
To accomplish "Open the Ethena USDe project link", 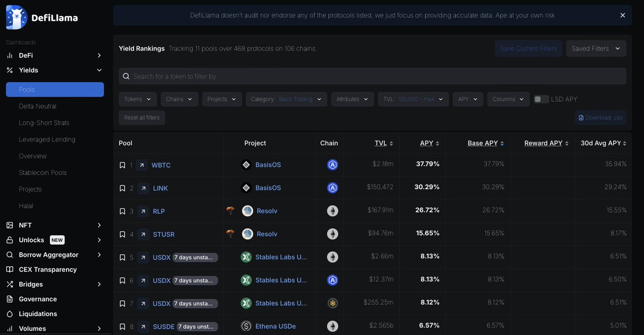I will [x=275, y=326].
